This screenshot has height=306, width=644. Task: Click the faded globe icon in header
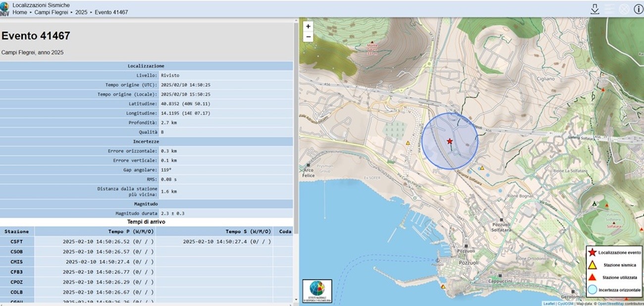coord(624,9)
